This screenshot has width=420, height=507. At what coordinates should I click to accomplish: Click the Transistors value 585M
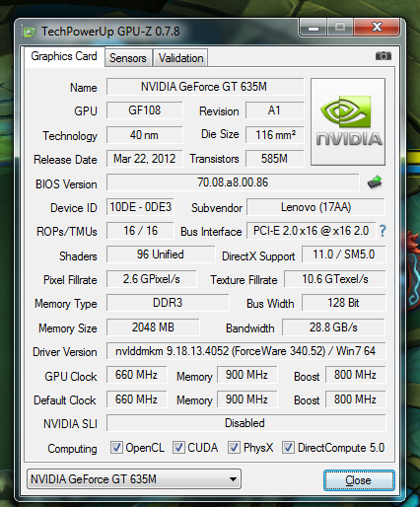coord(274,159)
